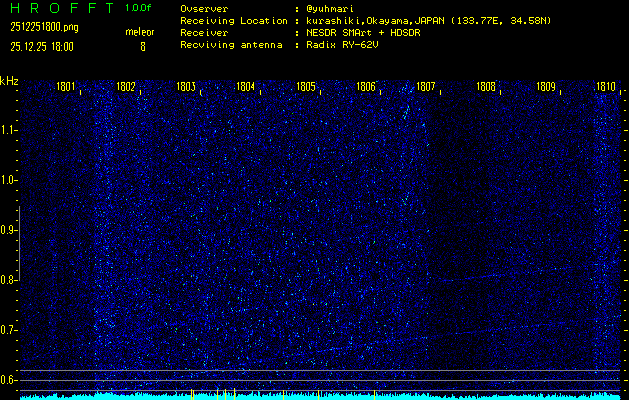Click the kHz axis unit label
Image resolution: width=629 pixels, height=400 pixels.
[9, 81]
